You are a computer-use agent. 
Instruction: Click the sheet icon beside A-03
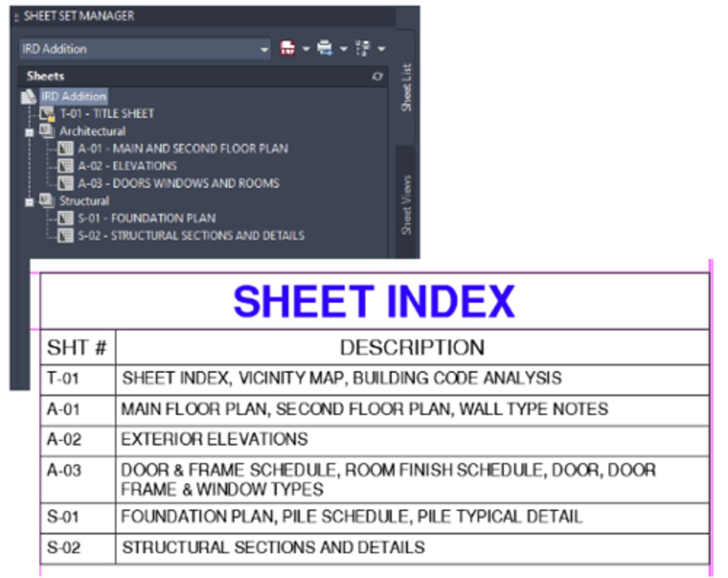click(66, 183)
